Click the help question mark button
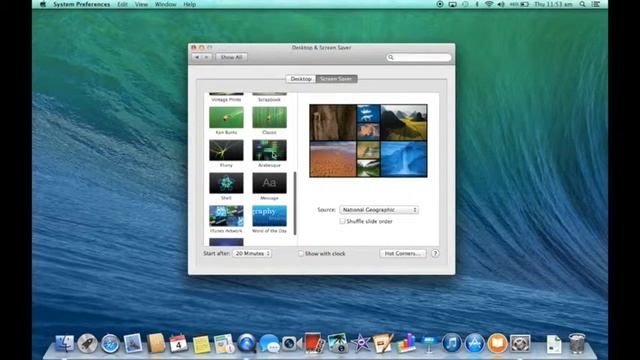This screenshot has height=360, width=640. click(435, 253)
